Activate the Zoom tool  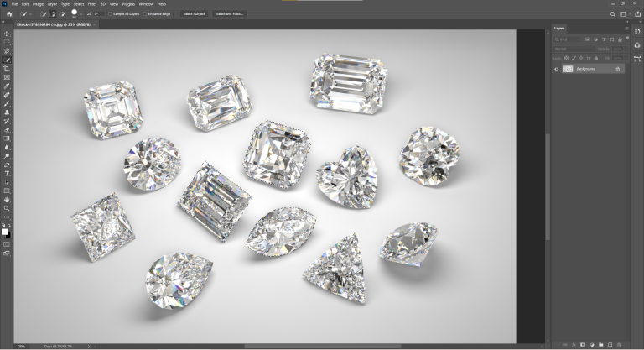click(7, 208)
